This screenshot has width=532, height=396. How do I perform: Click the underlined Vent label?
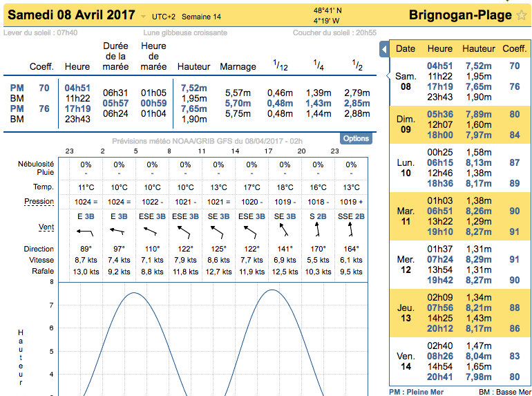(x=46, y=227)
